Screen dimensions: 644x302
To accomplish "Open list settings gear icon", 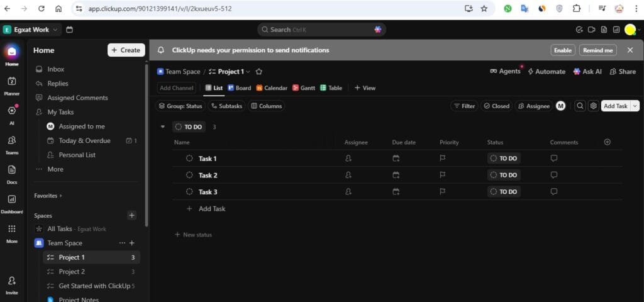I will pyautogui.click(x=592, y=106).
